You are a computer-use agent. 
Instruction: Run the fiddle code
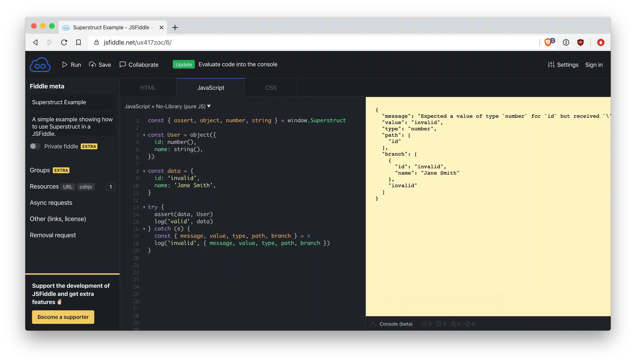pyautogui.click(x=71, y=65)
